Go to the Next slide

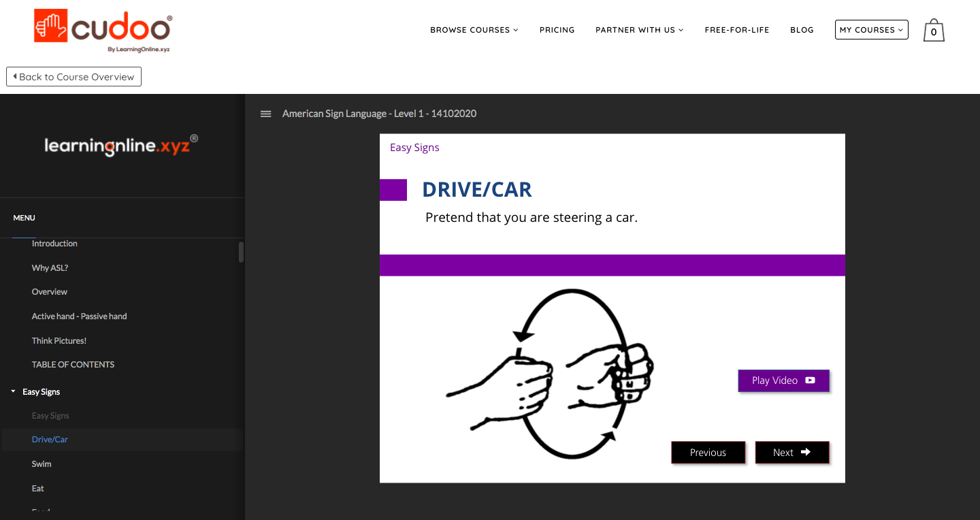click(x=791, y=453)
